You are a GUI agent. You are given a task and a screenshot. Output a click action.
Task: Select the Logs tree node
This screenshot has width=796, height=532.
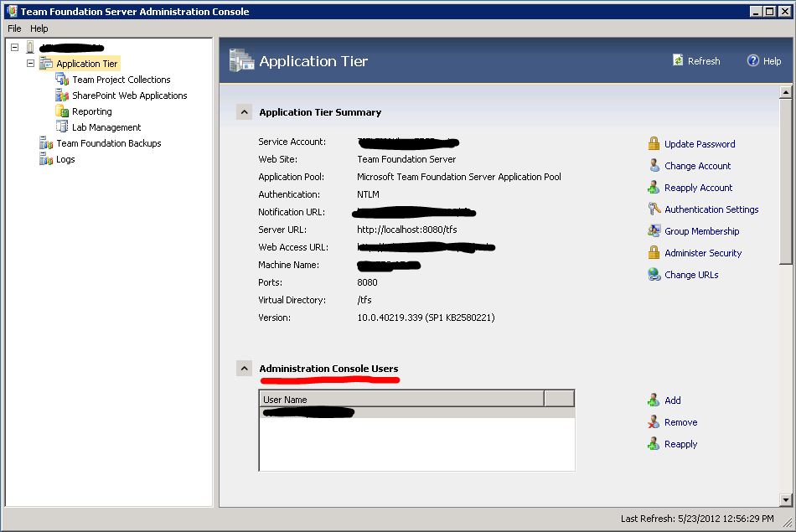coord(65,159)
